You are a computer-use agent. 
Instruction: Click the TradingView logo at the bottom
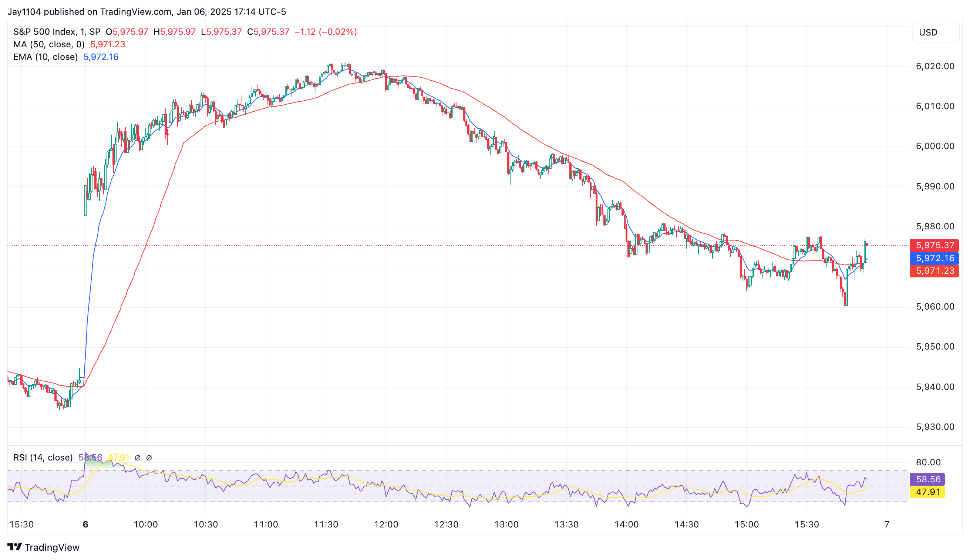(43, 547)
